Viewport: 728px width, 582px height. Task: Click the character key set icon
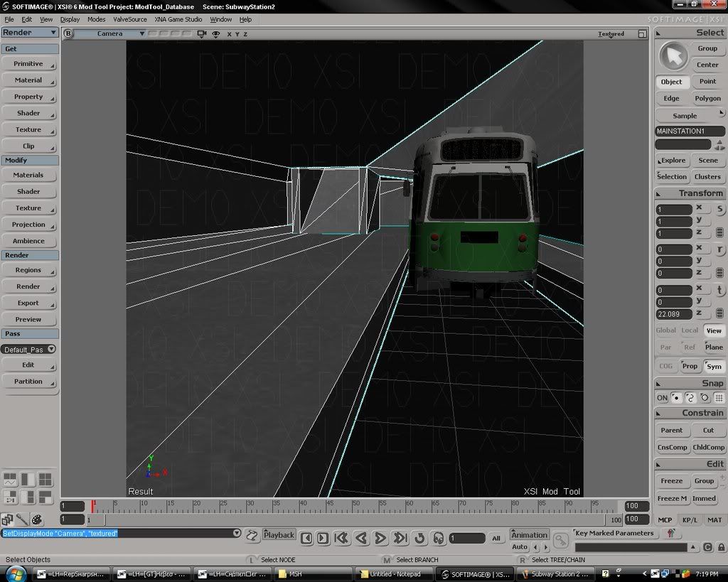670,533
